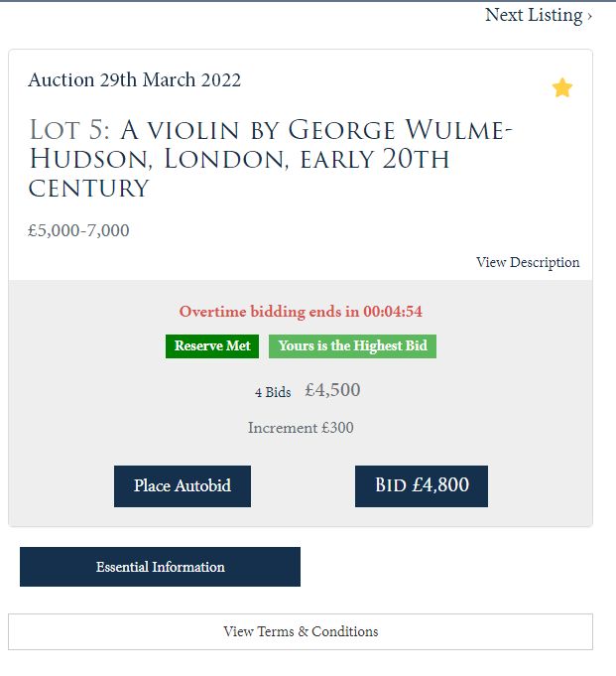The height and width of the screenshot is (676, 616).
Task: Click the Bid £4,800 button
Action: point(422,486)
